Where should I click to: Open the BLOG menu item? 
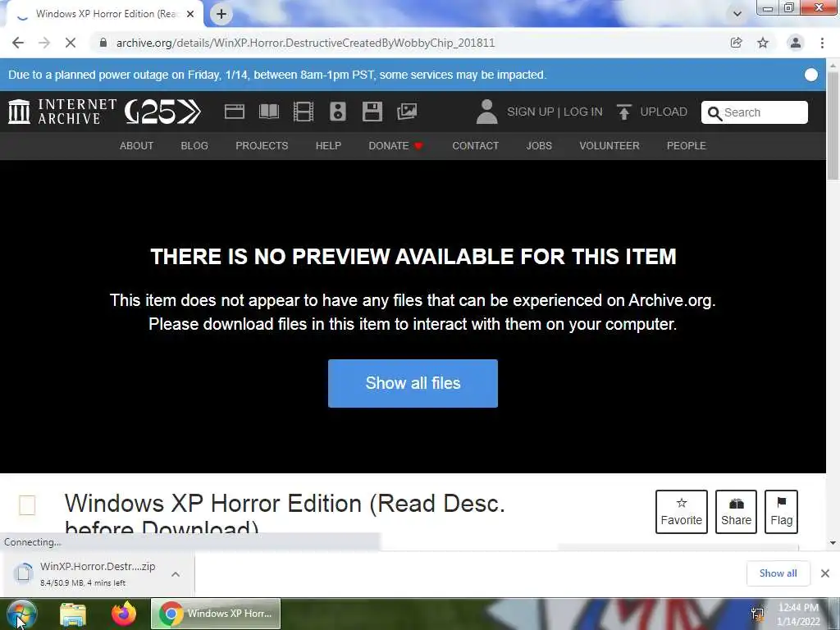(194, 146)
